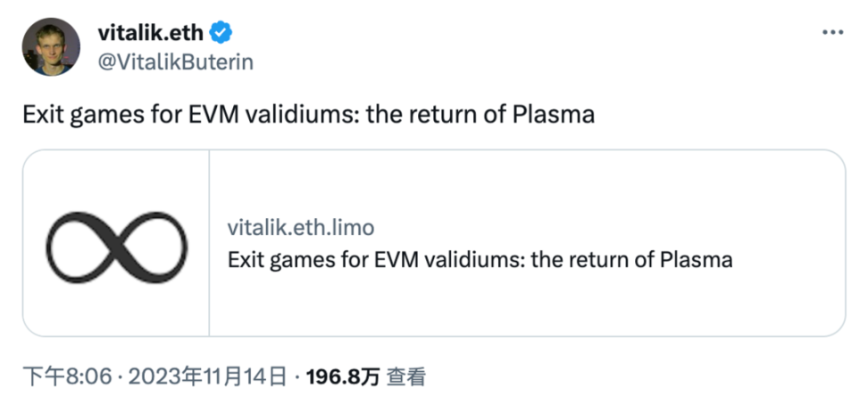Open the vitalik.eth display name

coord(150,33)
